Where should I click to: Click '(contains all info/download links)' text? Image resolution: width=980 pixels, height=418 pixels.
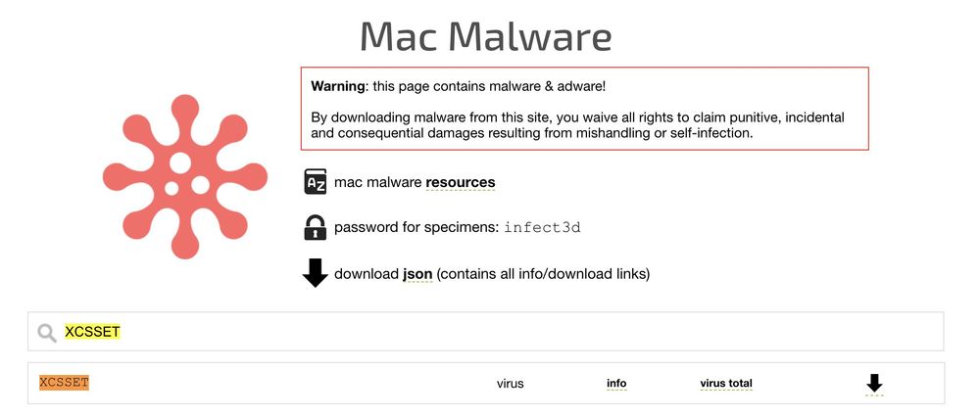pyautogui.click(x=543, y=274)
